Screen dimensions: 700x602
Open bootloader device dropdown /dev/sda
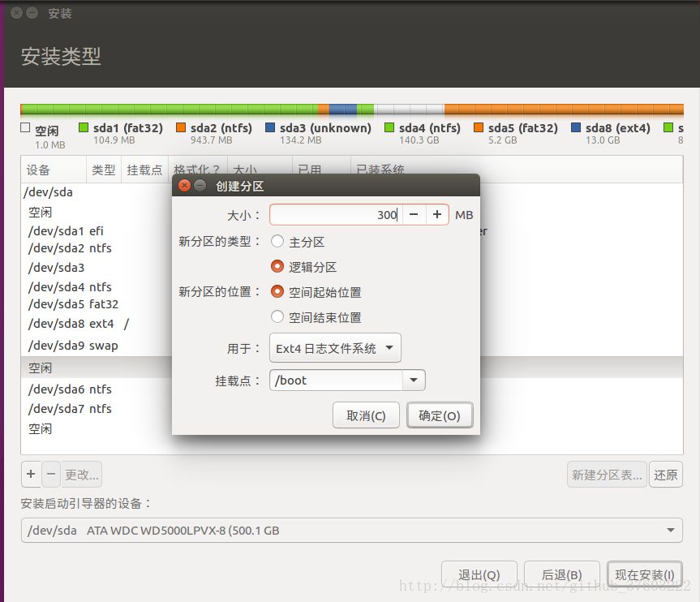[x=352, y=530]
